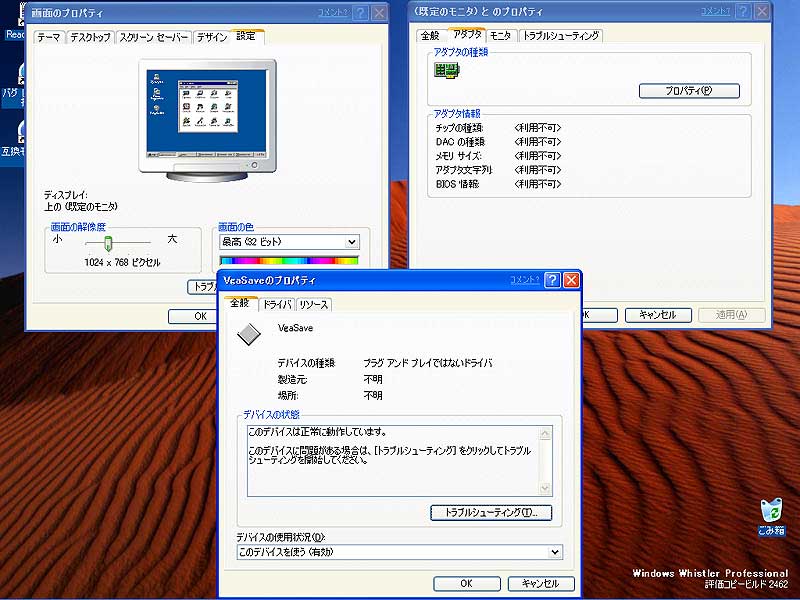Close the VgaSaveのプロパティ dialog

[x=571, y=280]
